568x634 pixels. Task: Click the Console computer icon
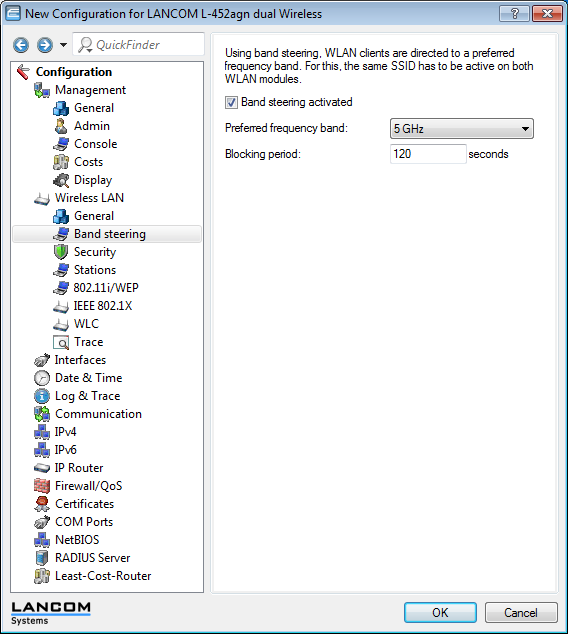coord(61,144)
